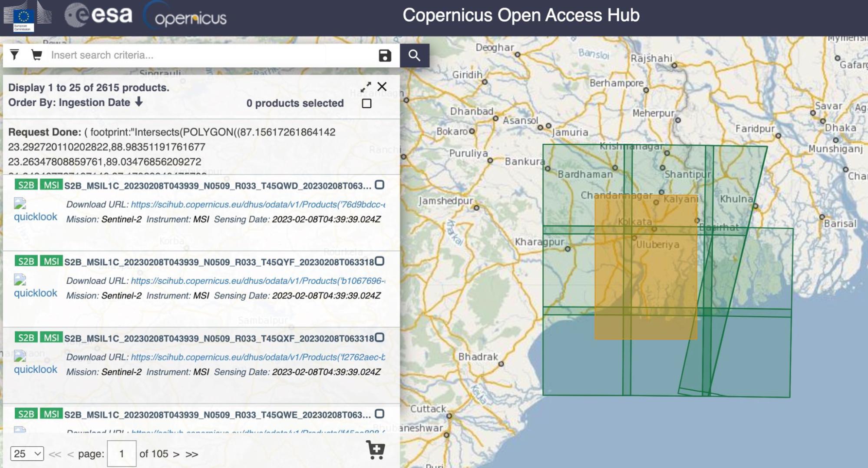This screenshot has width=868, height=468.
Task: Click the Kolkata label on the map
Action: pos(635,222)
